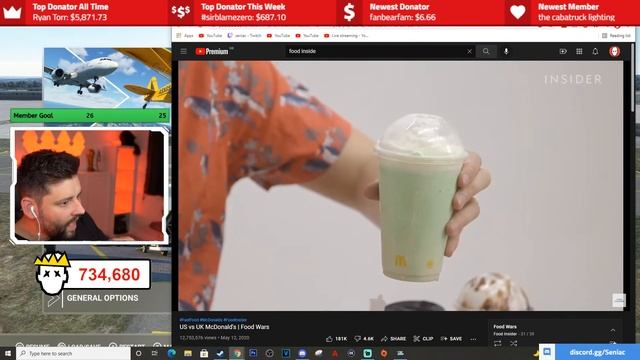Open File Explorer from taskbar

(188, 353)
